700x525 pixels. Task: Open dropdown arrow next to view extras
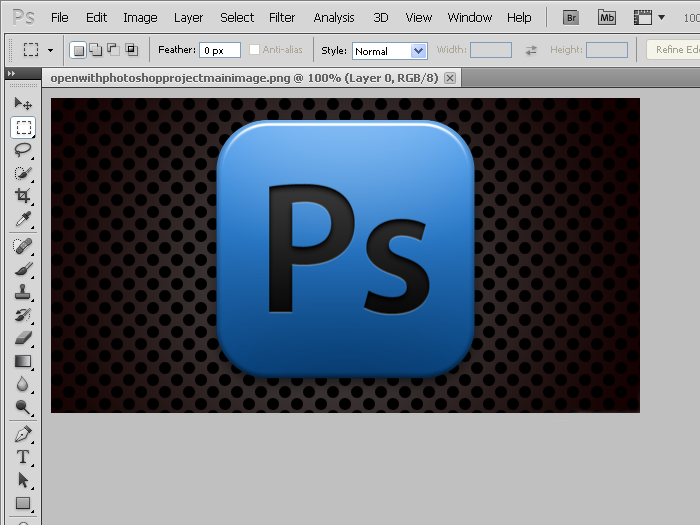(x=662, y=18)
